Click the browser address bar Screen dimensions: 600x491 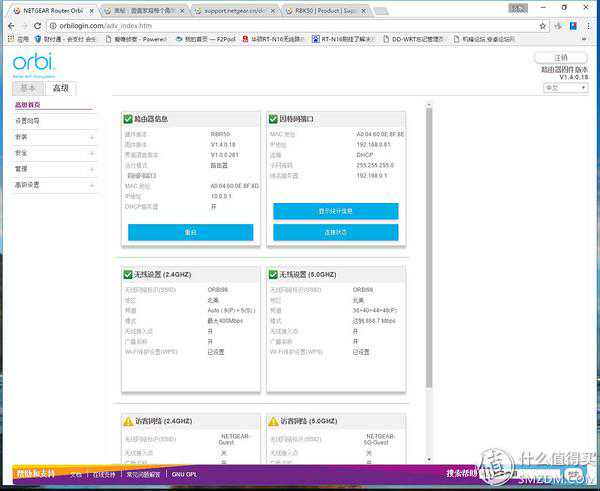point(250,23)
